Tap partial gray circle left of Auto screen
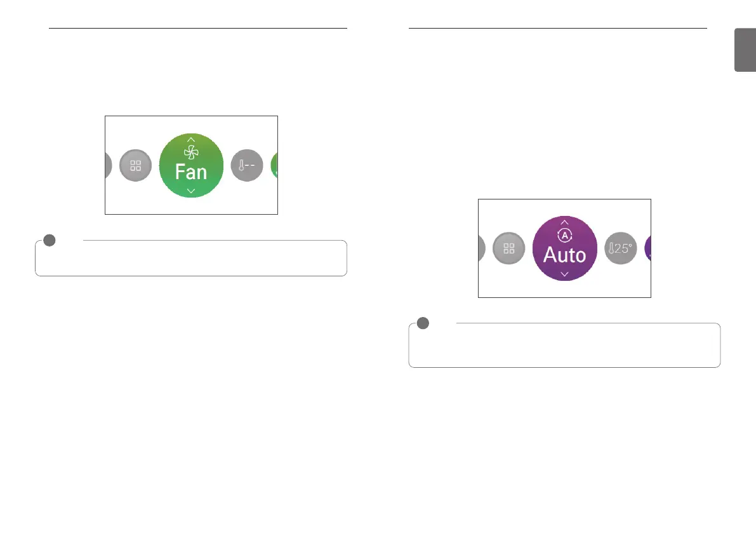 point(482,248)
